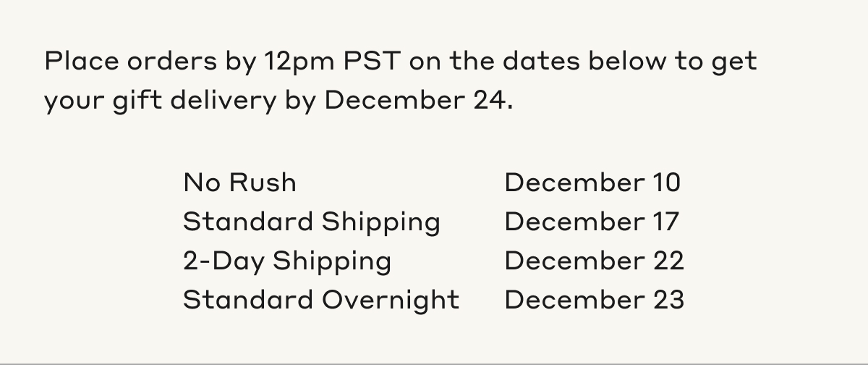The height and width of the screenshot is (365, 868).
Task: Select the "Standard Overnight" label
Action: pos(320,300)
